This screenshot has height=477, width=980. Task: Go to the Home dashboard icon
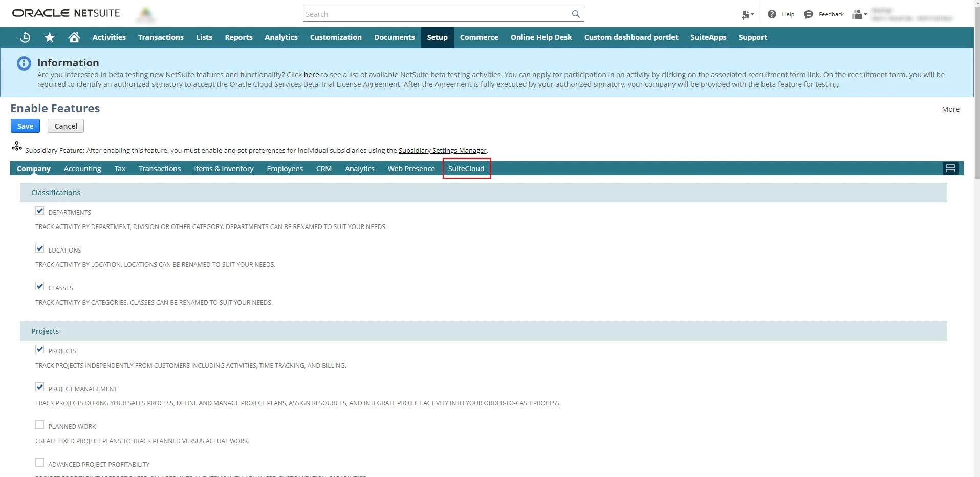tap(74, 37)
